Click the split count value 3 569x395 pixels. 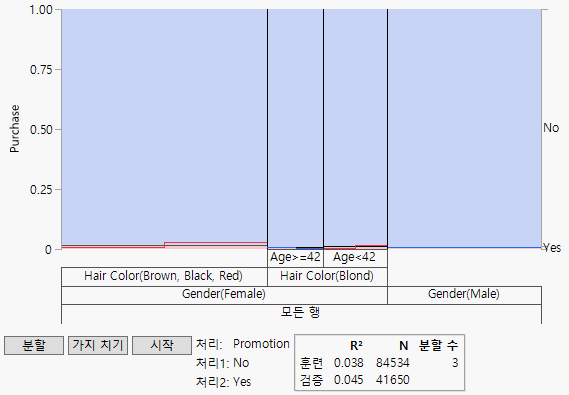point(455,363)
